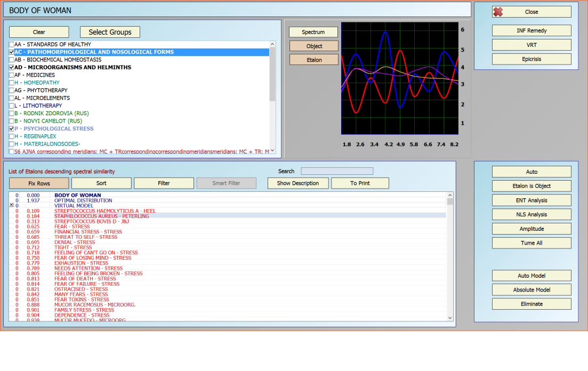Click Show Description

[298, 183]
